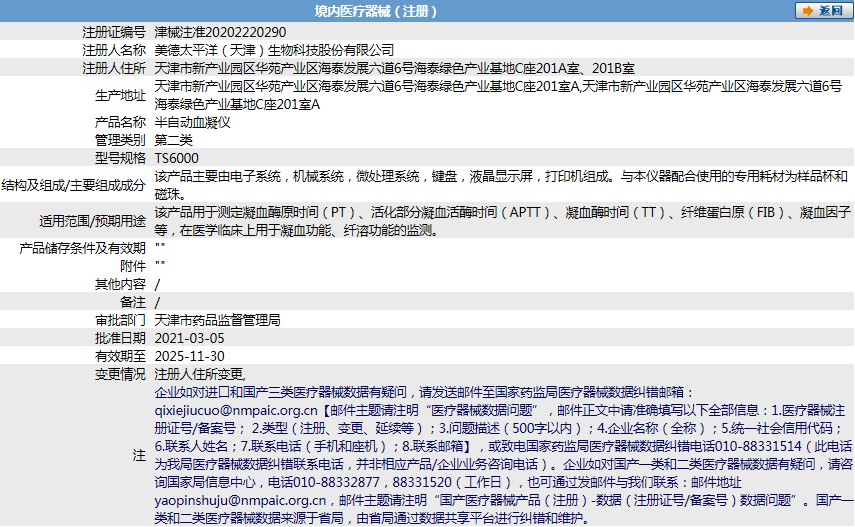855x527 pixels.
Task: Click expiry date 2025-11-30
Action: click(190, 356)
